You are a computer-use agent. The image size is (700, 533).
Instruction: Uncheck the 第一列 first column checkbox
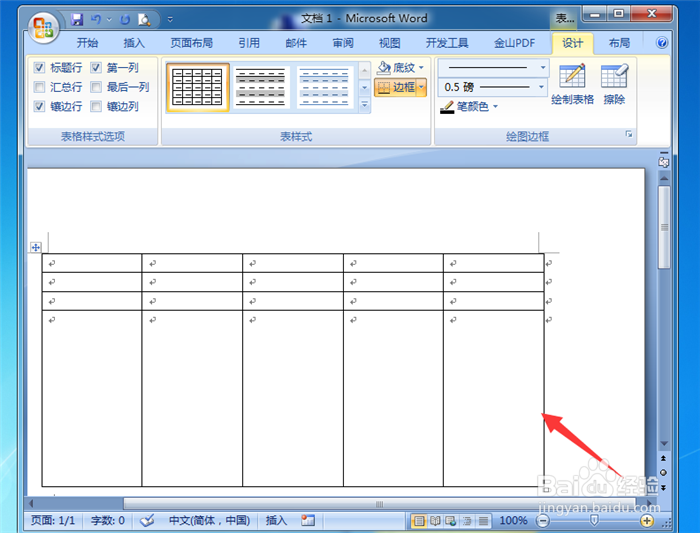pos(96,68)
